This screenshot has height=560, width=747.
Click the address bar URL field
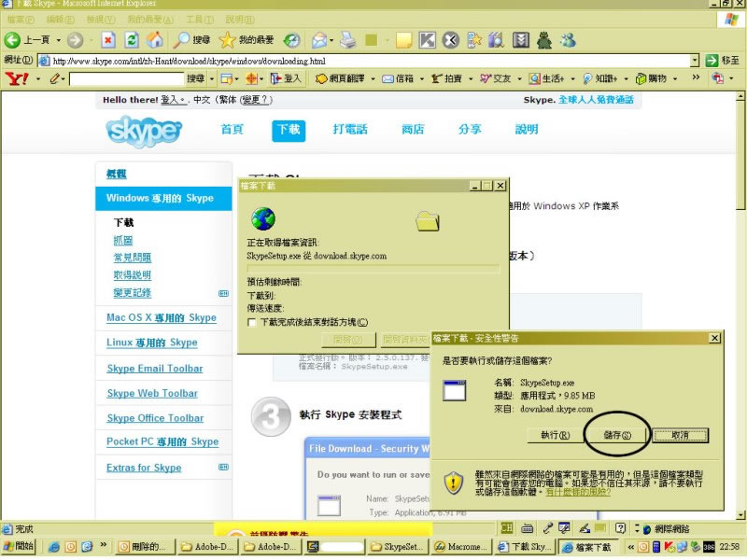[364, 61]
